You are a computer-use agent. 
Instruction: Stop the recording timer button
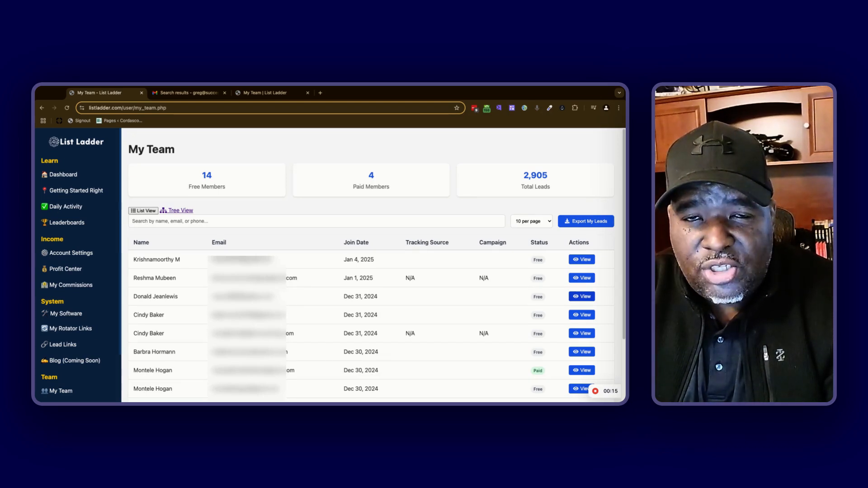coord(595,391)
